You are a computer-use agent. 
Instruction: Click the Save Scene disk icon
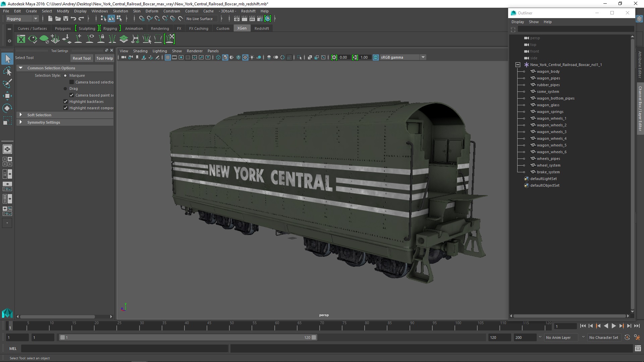(x=66, y=19)
